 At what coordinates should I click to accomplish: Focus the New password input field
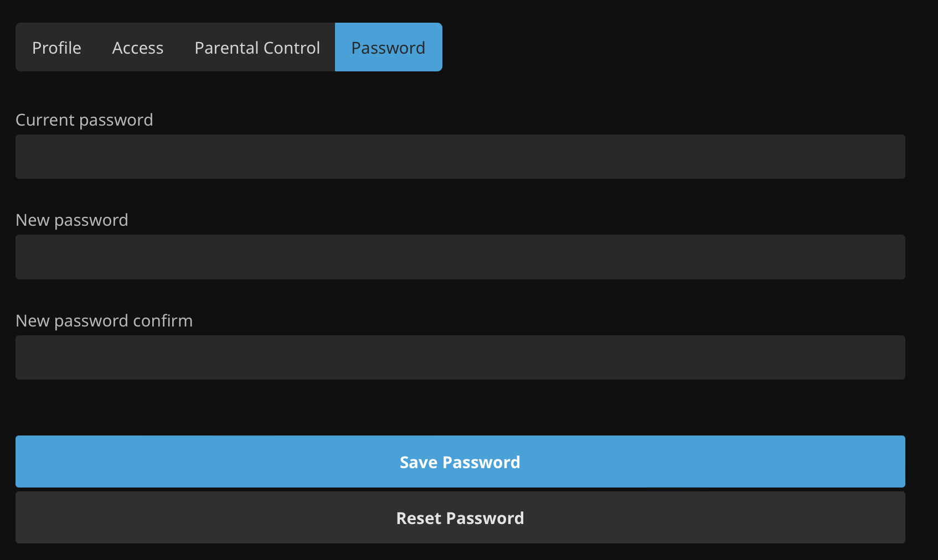pyautogui.click(x=460, y=257)
